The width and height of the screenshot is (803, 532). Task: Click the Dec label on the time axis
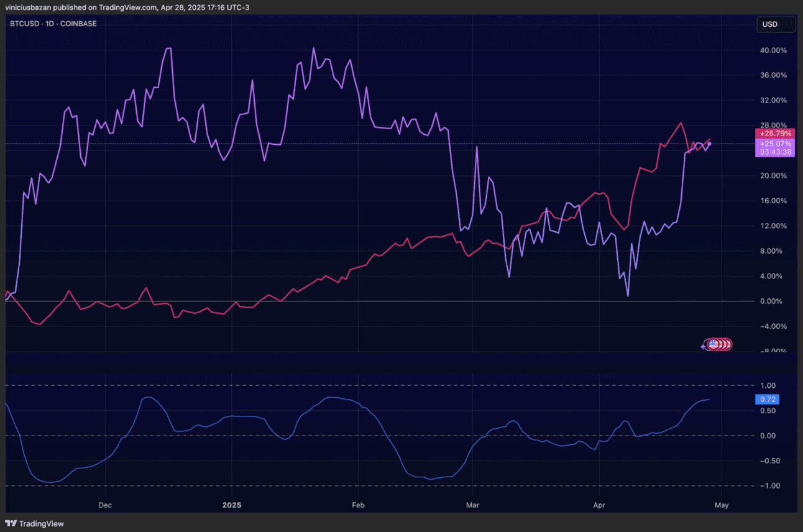(104, 505)
